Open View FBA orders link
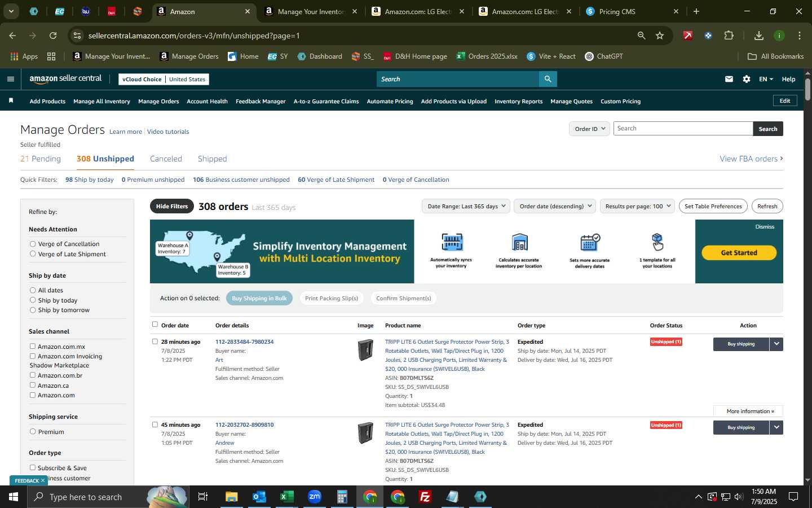Viewport: 812px width, 508px height. point(751,159)
